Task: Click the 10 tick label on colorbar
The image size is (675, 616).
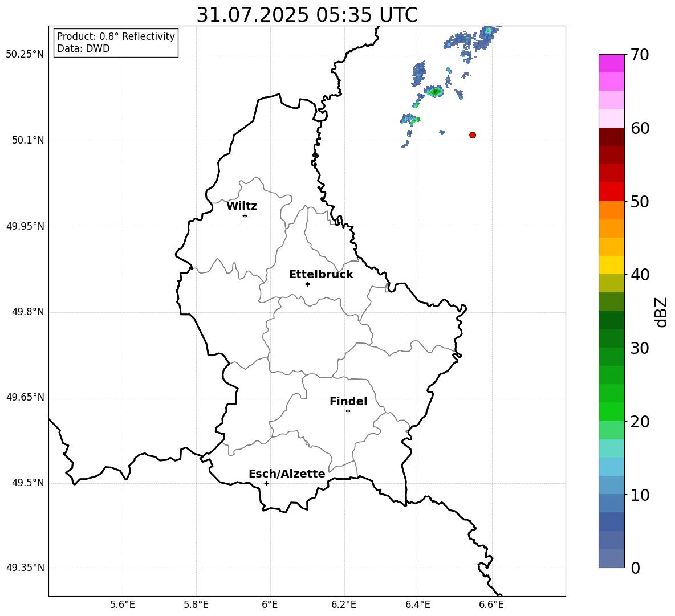Action: (640, 495)
